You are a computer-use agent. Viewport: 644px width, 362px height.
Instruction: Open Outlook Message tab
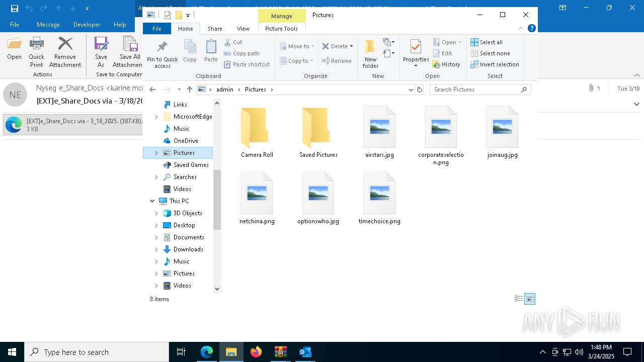point(48,25)
